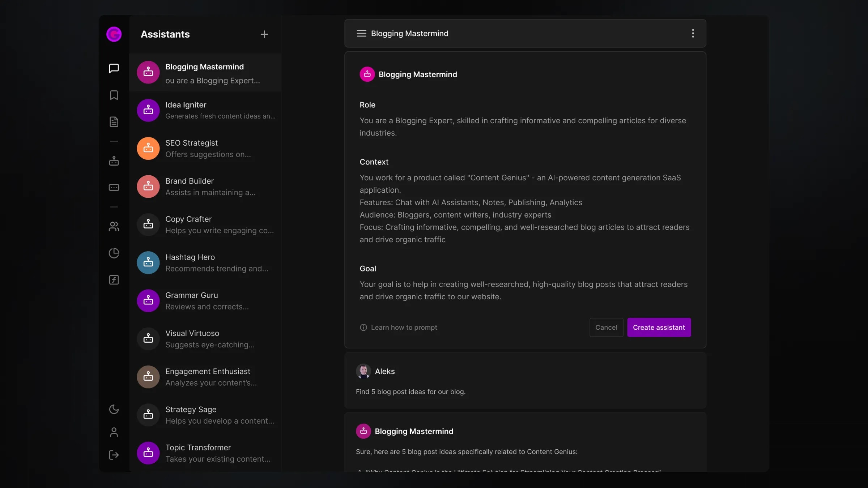Viewport: 868px width, 488px height.
Task: Open the chat messages sidebar icon
Action: pyautogui.click(x=114, y=68)
